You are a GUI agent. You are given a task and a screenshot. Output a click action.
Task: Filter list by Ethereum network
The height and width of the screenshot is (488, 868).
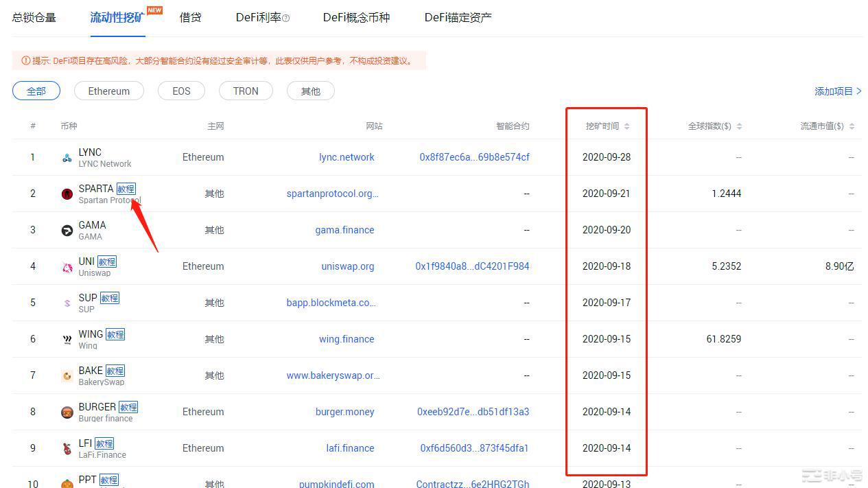pos(108,91)
